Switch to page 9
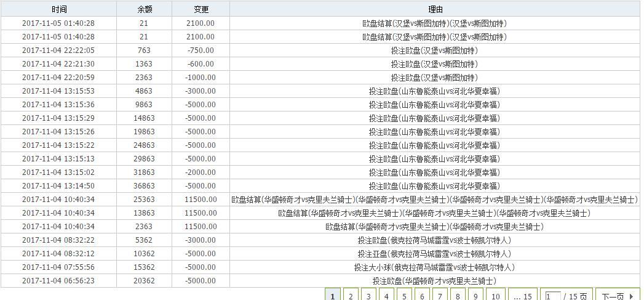The image size is (644, 300). coord(475,296)
